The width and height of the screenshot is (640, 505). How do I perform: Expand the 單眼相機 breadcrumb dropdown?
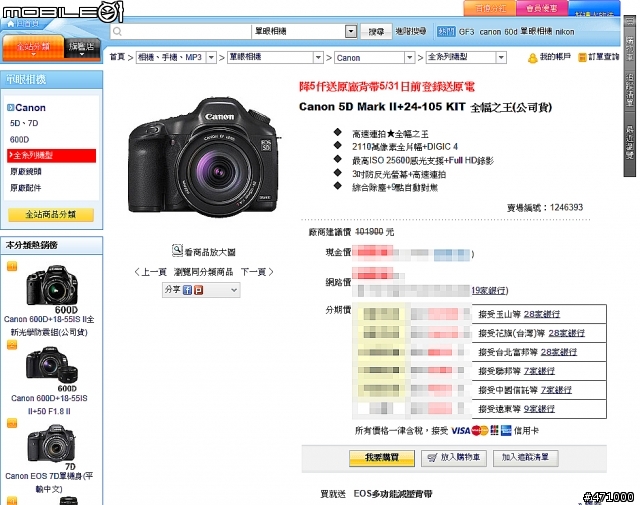click(x=318, y=58)
